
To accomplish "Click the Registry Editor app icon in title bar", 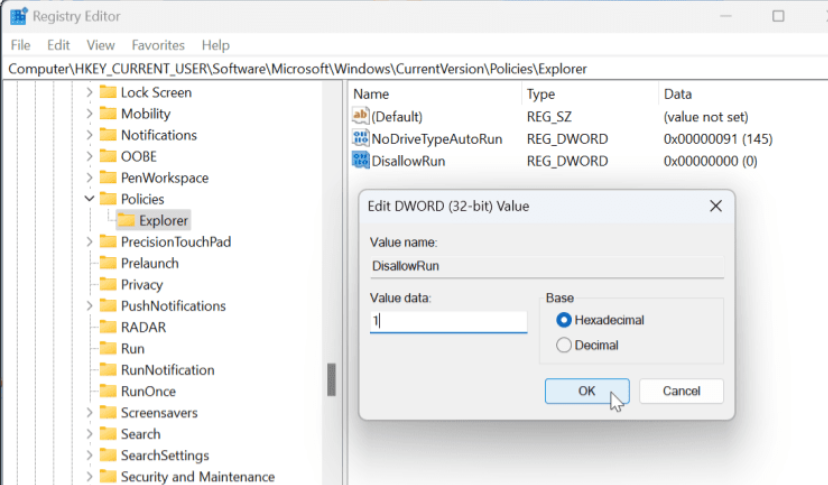I will (18, 16).
